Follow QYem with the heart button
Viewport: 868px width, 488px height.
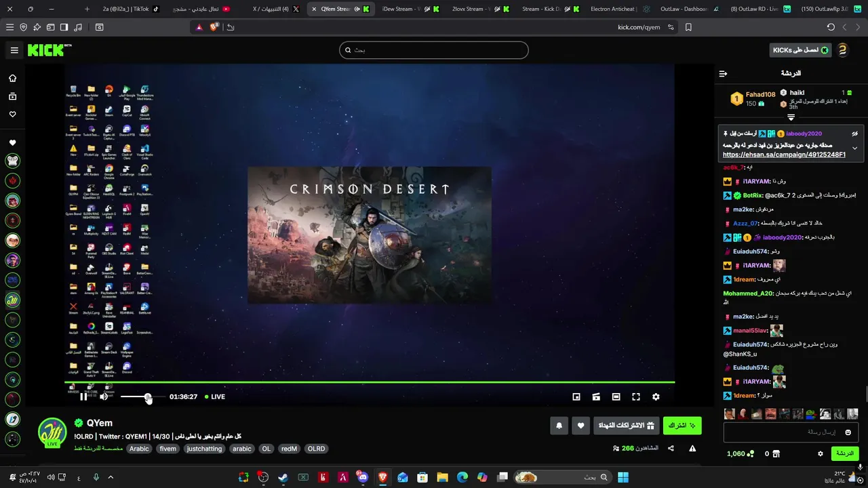tap(580, 426)
